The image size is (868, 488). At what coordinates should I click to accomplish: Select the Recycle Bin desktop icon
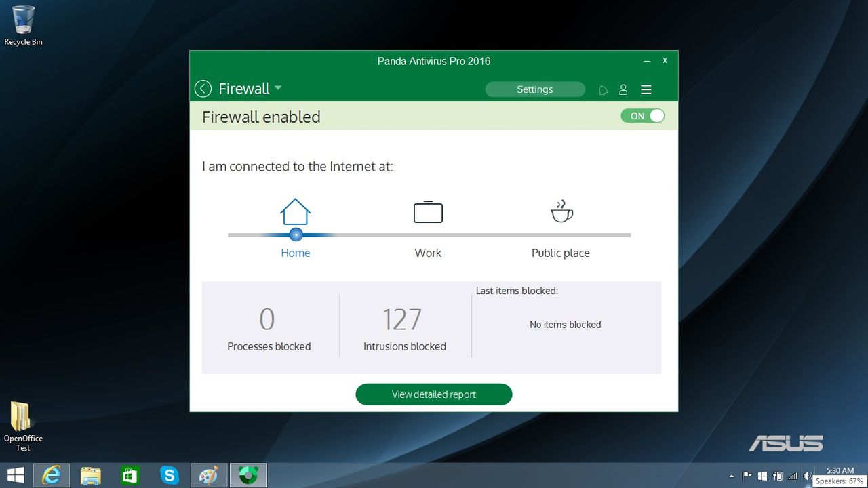pos(23,26)
